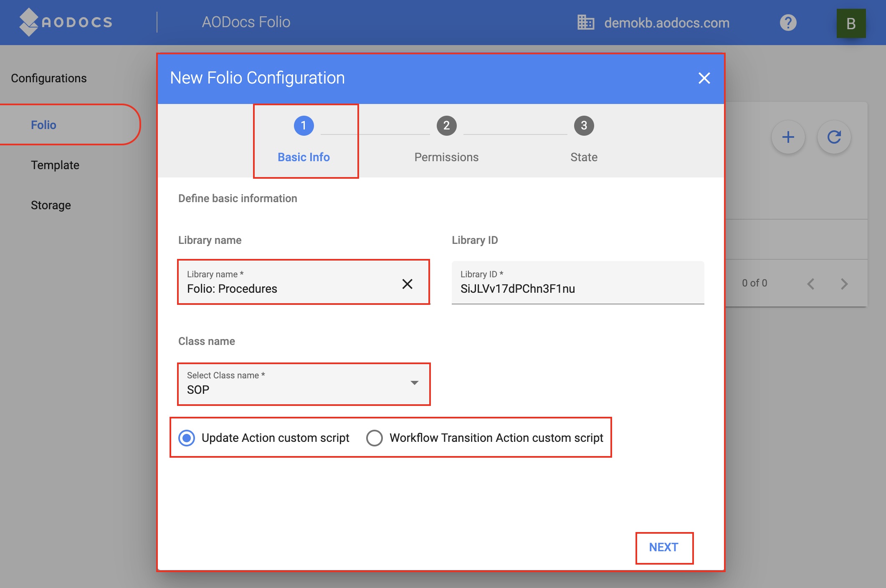This screenshot has height=588, width=886.
Task: Click the NEXT button
Action: 663,547
